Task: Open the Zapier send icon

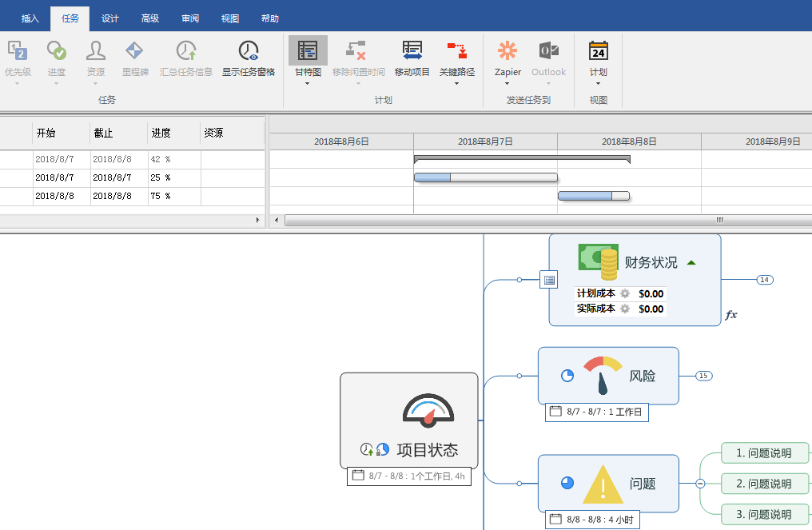Action: [507, 50]
